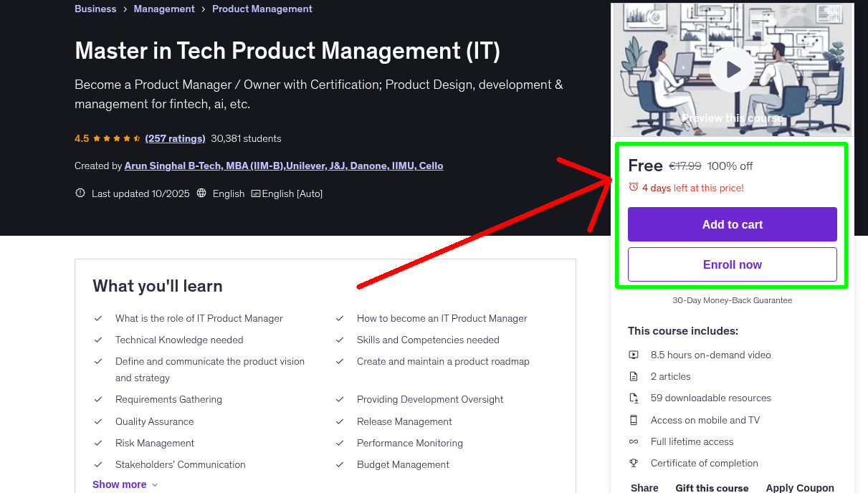Image resolution: width=868 pixels, height=493 pixels.
Task: Click the alarm clock icon beside the countdown
Action: (x=632, y=187)
